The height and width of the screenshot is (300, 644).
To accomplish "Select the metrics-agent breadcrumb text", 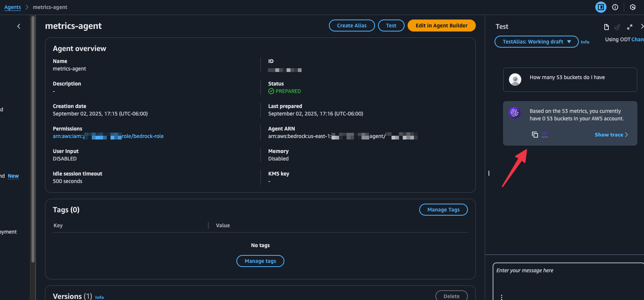I will click(50, 7).
